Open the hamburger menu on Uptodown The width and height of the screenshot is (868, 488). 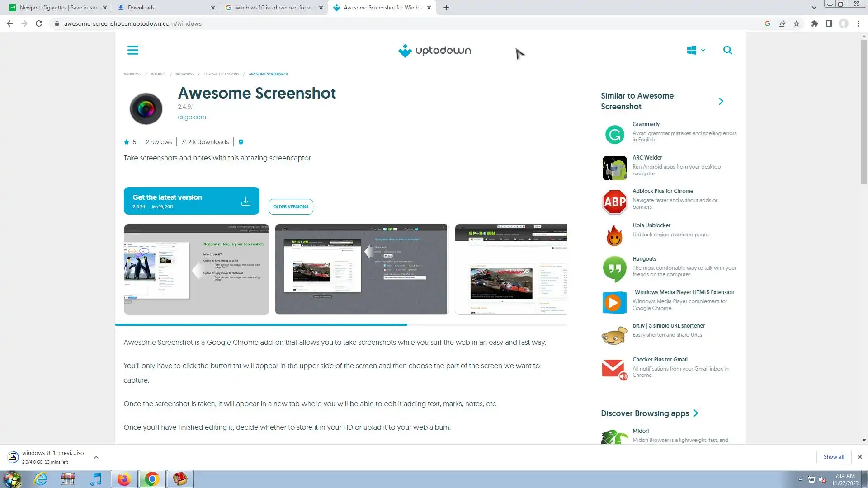[132, 50]
